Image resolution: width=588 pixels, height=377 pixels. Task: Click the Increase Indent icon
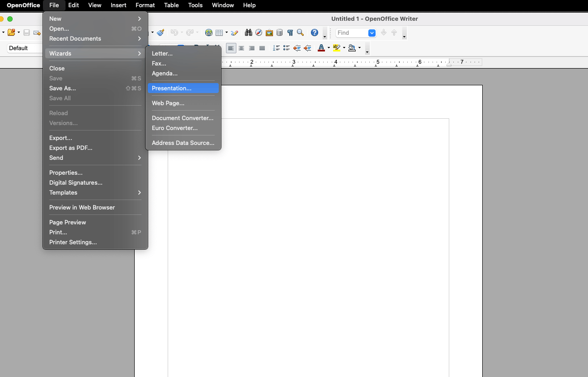308,48
